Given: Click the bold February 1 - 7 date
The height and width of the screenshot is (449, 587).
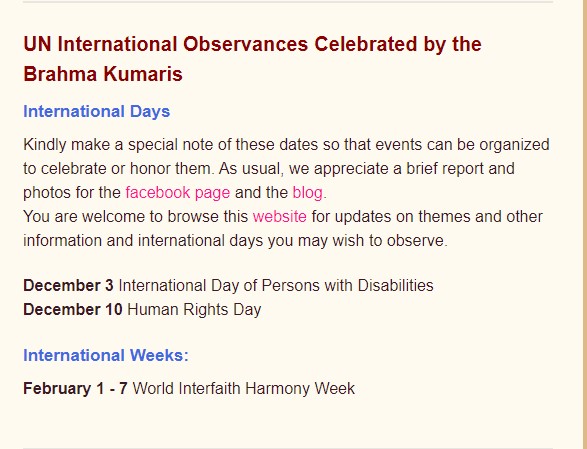Looking at the screenshot, I should (75, 388).
